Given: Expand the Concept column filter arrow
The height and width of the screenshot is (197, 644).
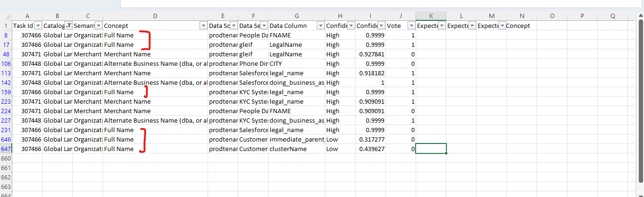Looking at the screenshot, I should click(x=203, y=26).
